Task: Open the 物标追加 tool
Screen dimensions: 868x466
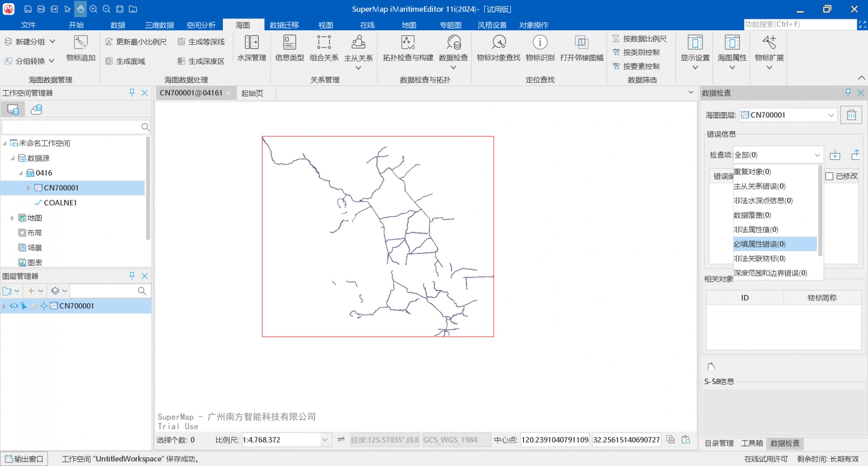Action: 81,48
